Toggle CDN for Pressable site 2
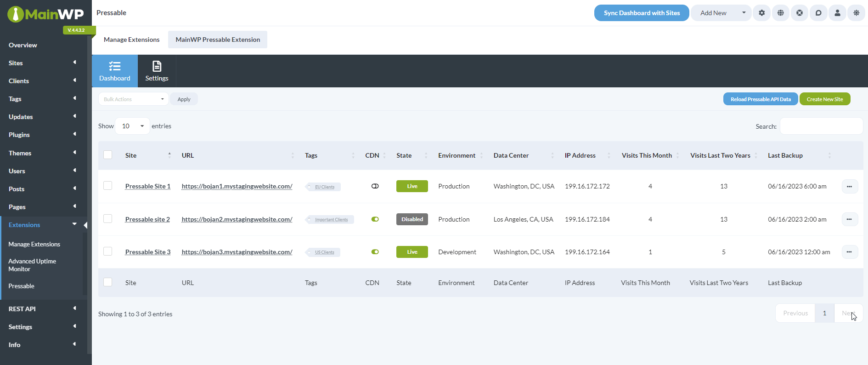 pos(375,219)
